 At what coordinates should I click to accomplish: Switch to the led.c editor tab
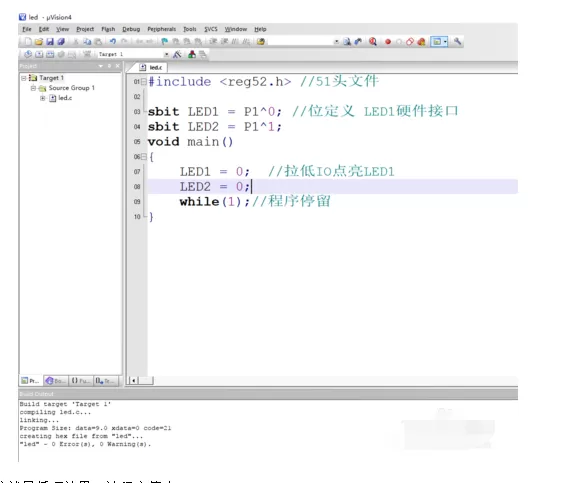click(152, 68)
